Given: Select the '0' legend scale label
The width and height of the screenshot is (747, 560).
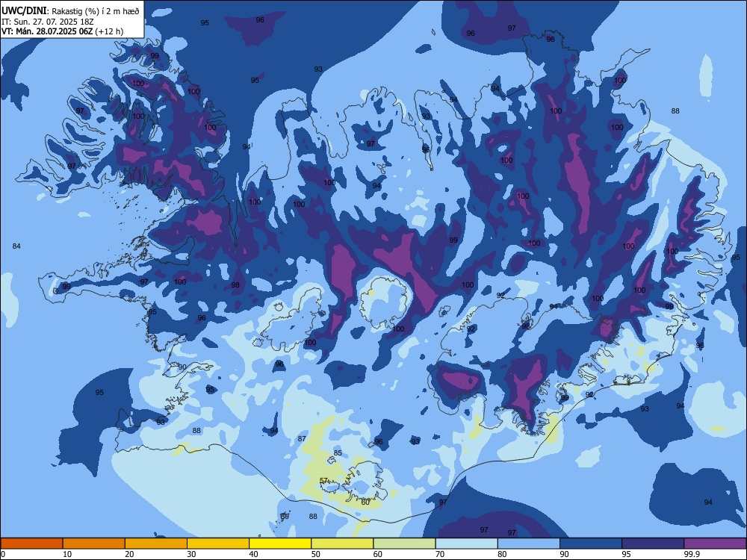Looking at the screenshot, I should pyautogui.click(x=3, y=554).
